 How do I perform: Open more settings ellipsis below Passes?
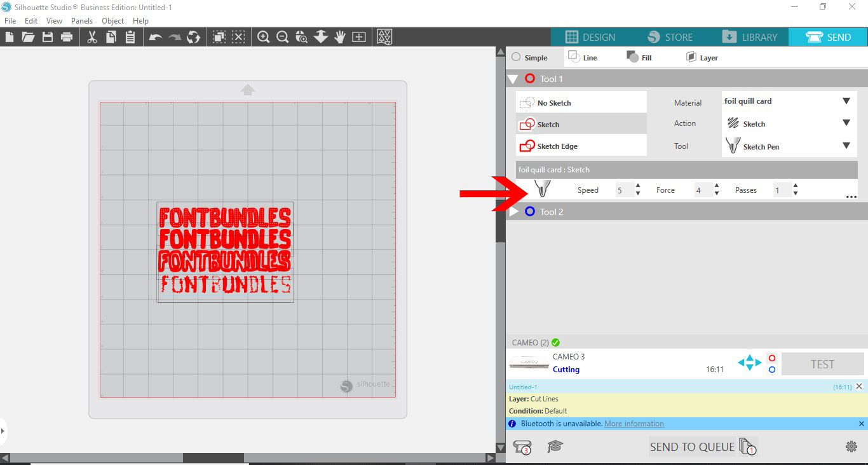(x=851, y=197)
